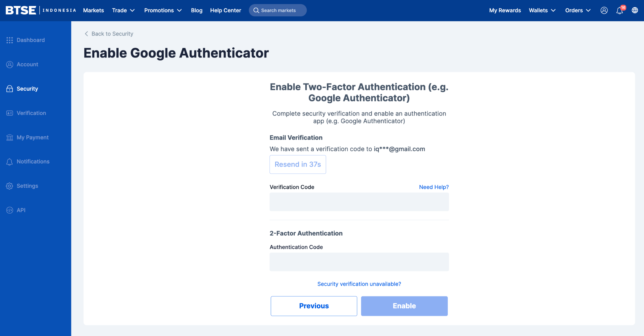
Task: Expand the Promotions dropdown menu
Action: tap(163, 10)
